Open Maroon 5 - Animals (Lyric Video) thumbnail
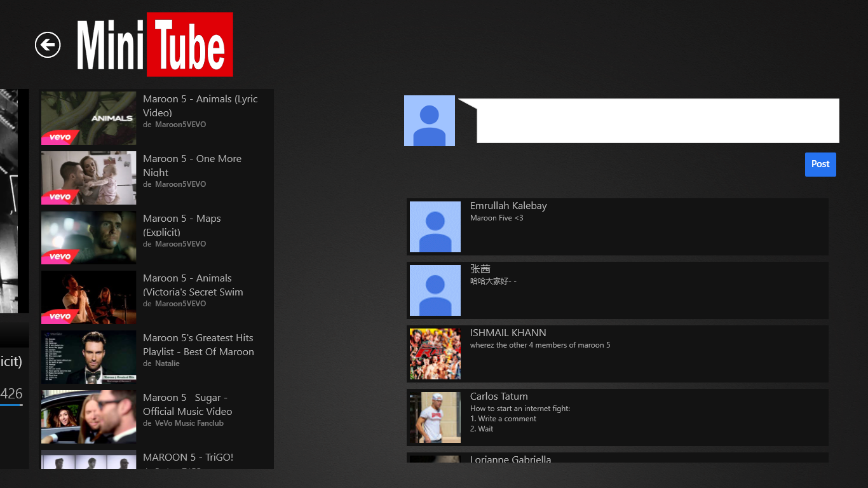The height and width of the screenshot is (488, 868). [x=89, y=118]
